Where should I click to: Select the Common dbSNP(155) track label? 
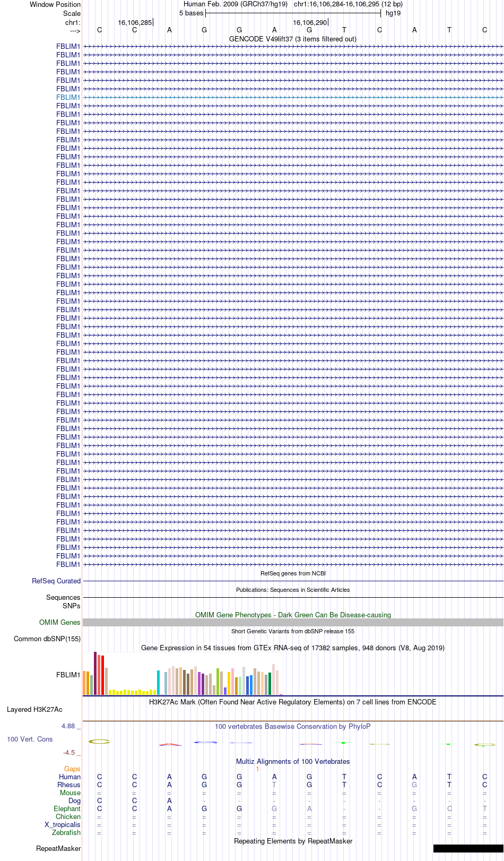point(47,639)
